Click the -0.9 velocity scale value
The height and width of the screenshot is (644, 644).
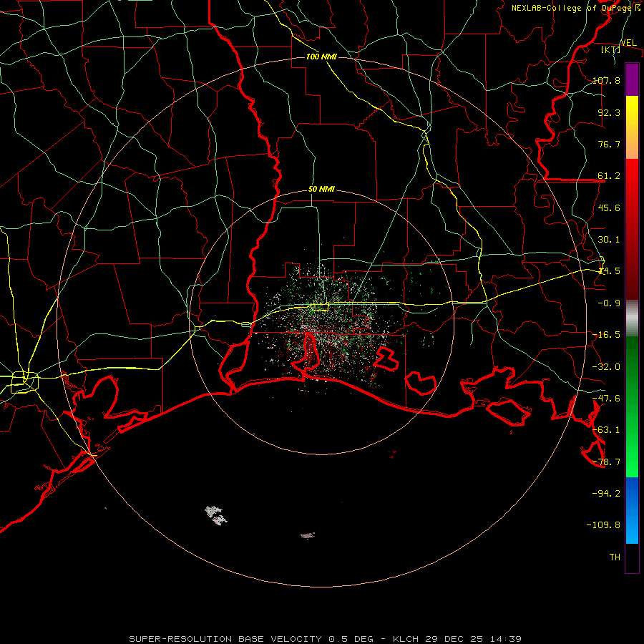click(609, 303)
